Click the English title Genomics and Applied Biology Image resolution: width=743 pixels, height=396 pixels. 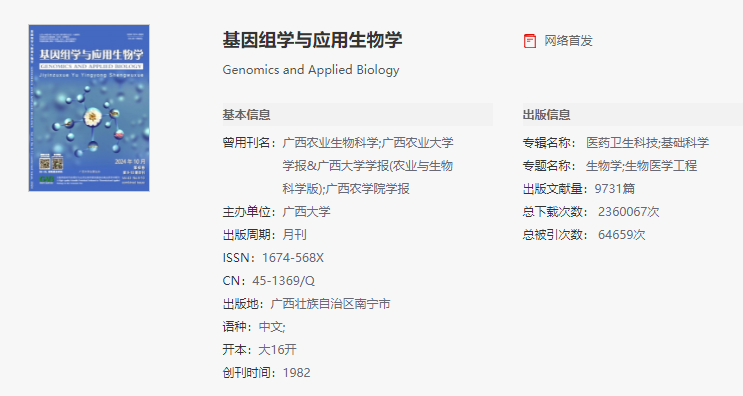pyautogui.click(x=311, y=70)
